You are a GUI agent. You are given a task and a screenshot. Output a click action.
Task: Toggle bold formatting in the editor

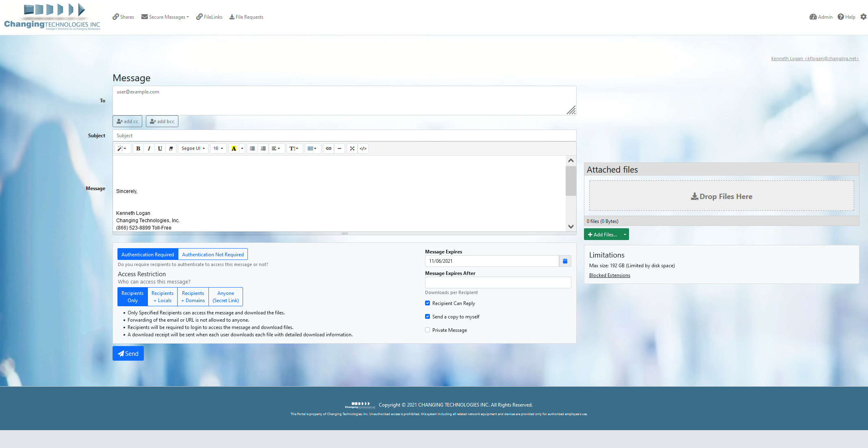138,148
